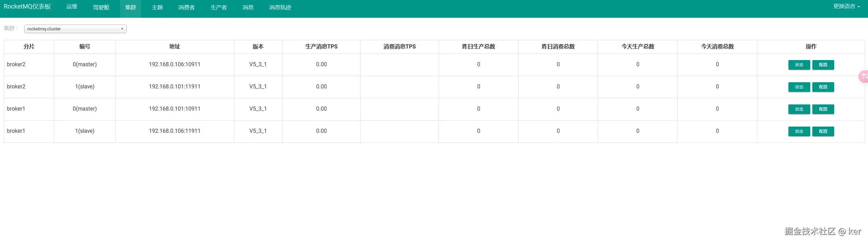Expand the rocketmq-cluster selector dropdown
The height and width of the screenshot is (243, 868).
coord(75,29)
